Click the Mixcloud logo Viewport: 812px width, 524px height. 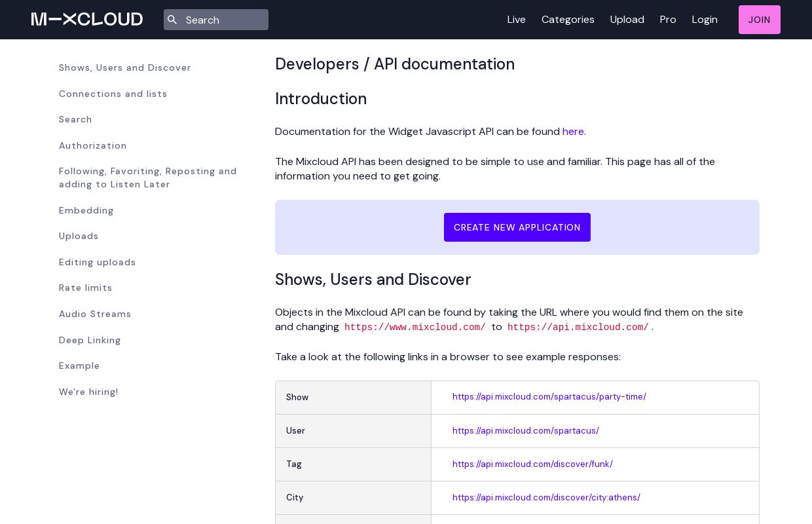(87, 19)
